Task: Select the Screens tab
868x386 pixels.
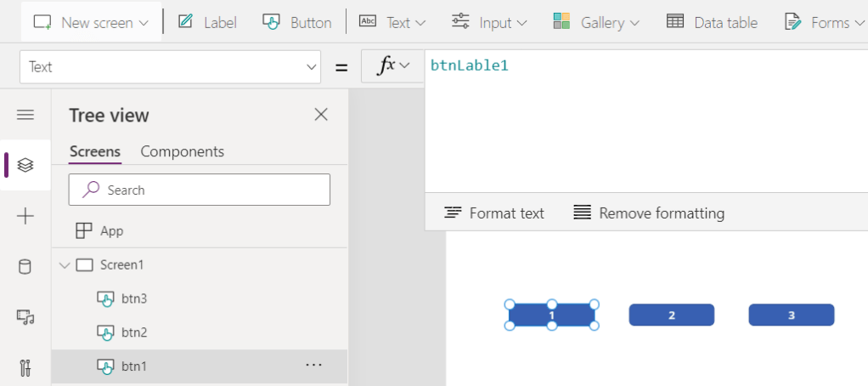Action: pos(95,151)
